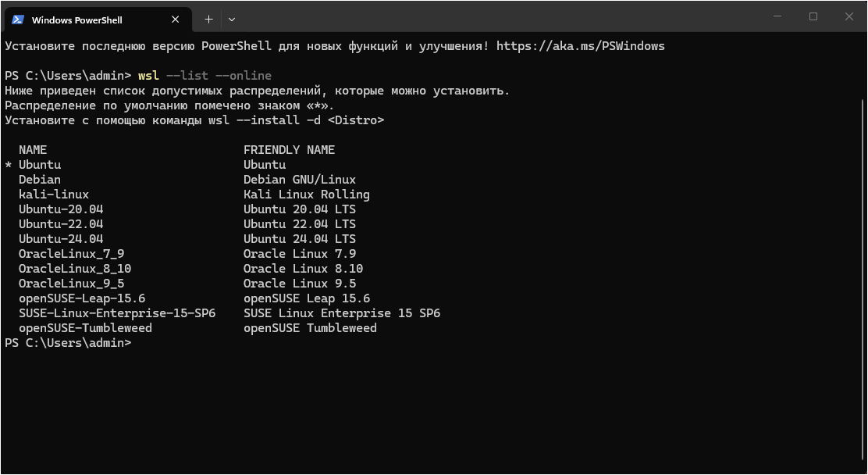The height and width of the screenshot is (475, 868).
Task: Click 'kali-linux' distro name
Action: click(54, 195)
